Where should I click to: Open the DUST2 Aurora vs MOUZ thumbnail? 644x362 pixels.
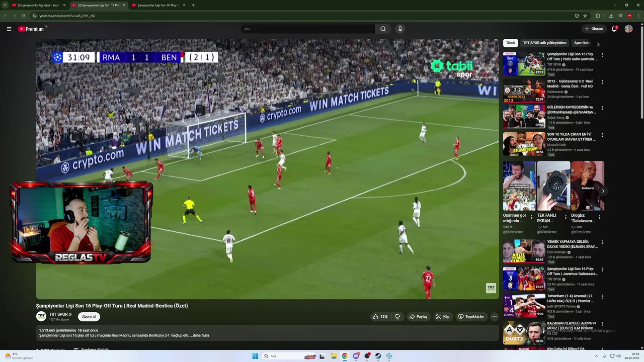click(x=524, y=333)
